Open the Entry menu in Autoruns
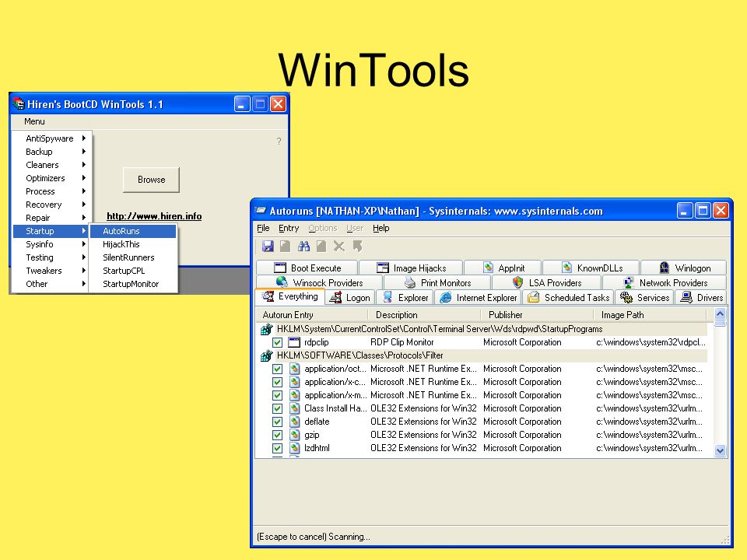747x560 pixels. pos(289,228)
